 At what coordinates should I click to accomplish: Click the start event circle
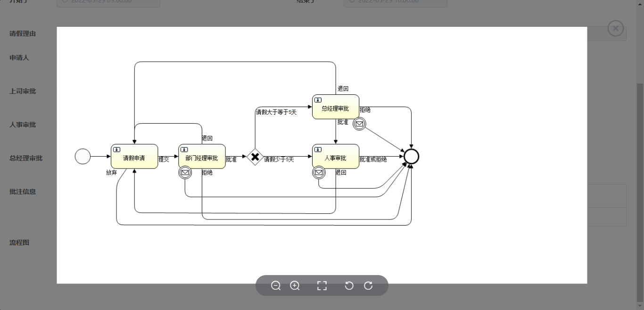83,156
